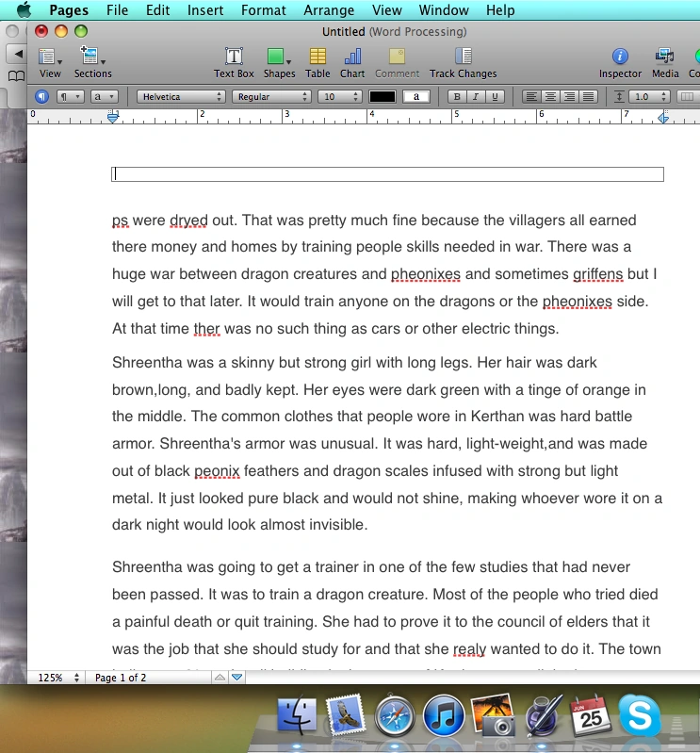This screenshot has width=700, height=753.
Task: Open the Pages application menu
Action: pyautogui.click(x=69, y=10)
